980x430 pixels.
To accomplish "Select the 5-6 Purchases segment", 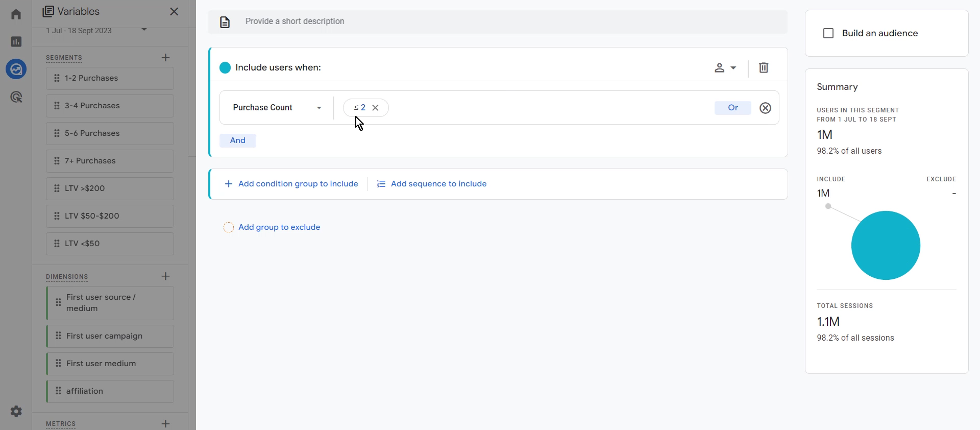I will click(110, 133).
